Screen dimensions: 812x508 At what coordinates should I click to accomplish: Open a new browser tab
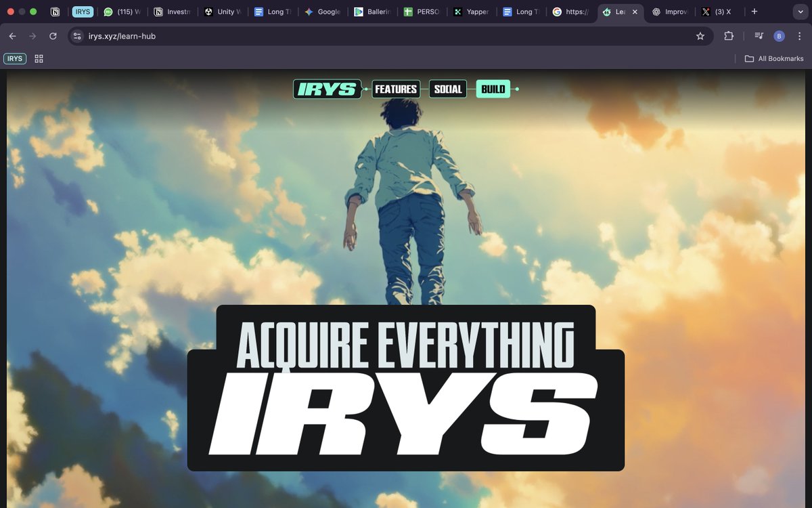click(x=754, y=12)
